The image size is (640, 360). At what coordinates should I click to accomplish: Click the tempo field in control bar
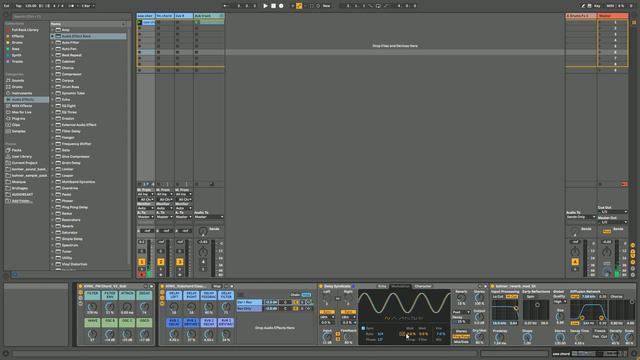[x=31, y=6]
